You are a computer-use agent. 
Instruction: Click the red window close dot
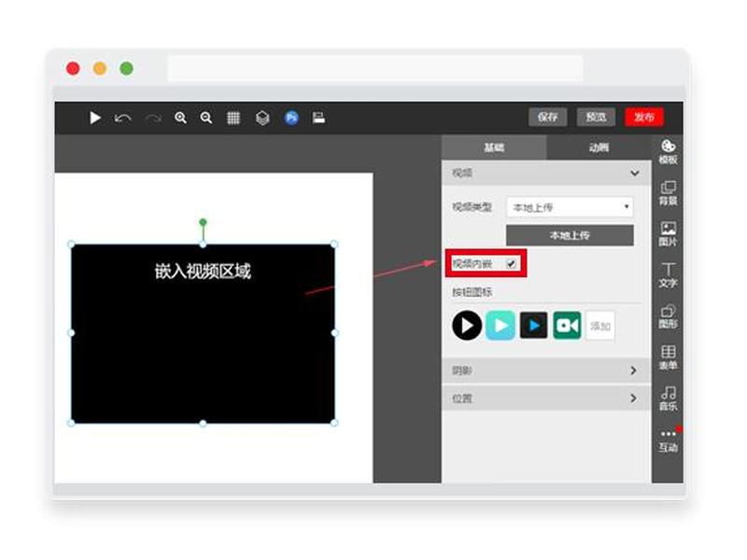[x=73, y=68]
